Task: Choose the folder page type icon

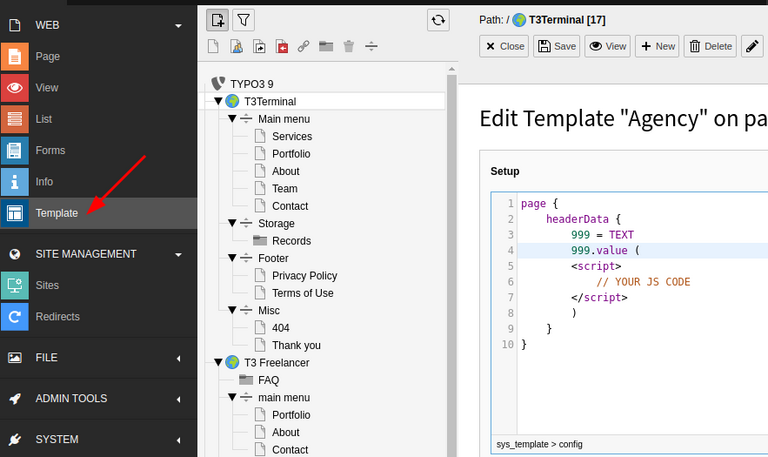Action: (x=326, y=46)
